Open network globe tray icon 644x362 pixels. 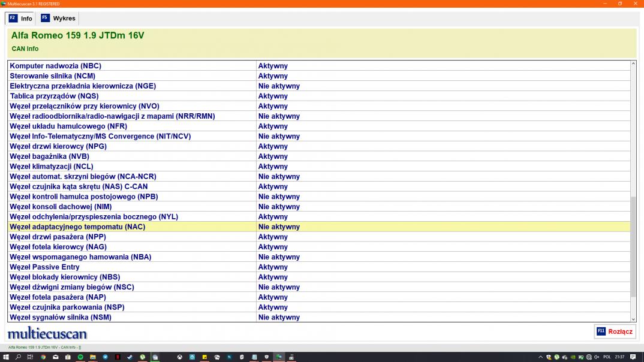tap(589, 357)
